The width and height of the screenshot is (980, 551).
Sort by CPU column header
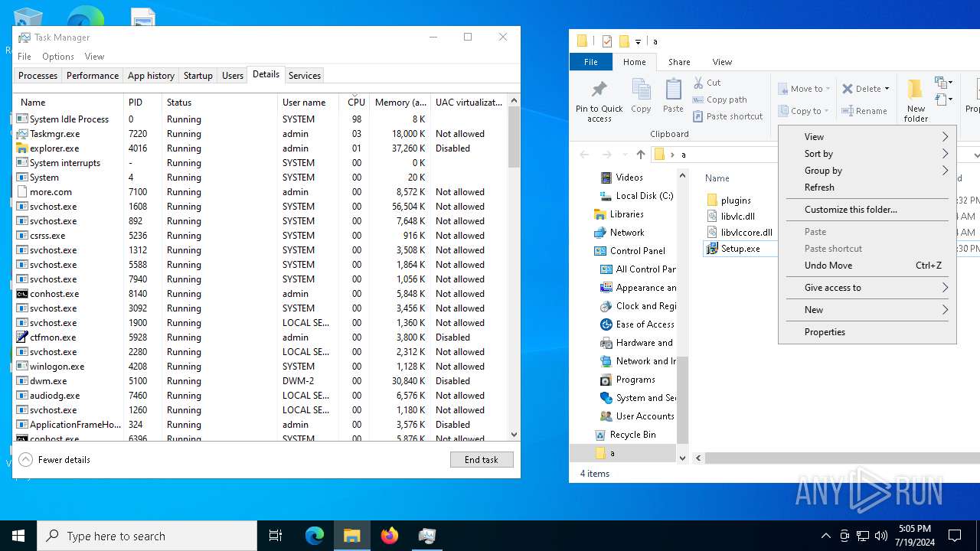[354, 102]
